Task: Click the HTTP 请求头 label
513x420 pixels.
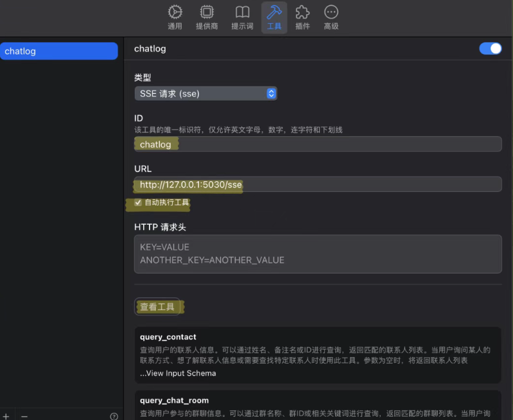Action: pos(160,227)
